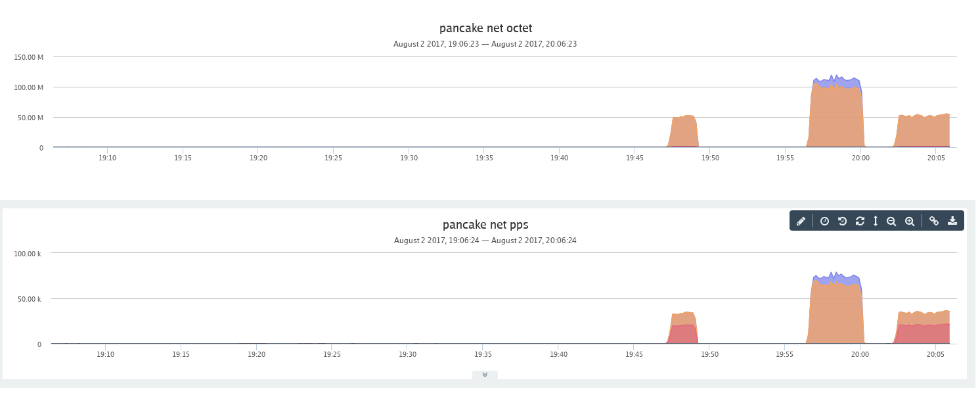
Task: Click the pps graph date range subtitle
Action: pyautogui.click(x=485, y=241)
